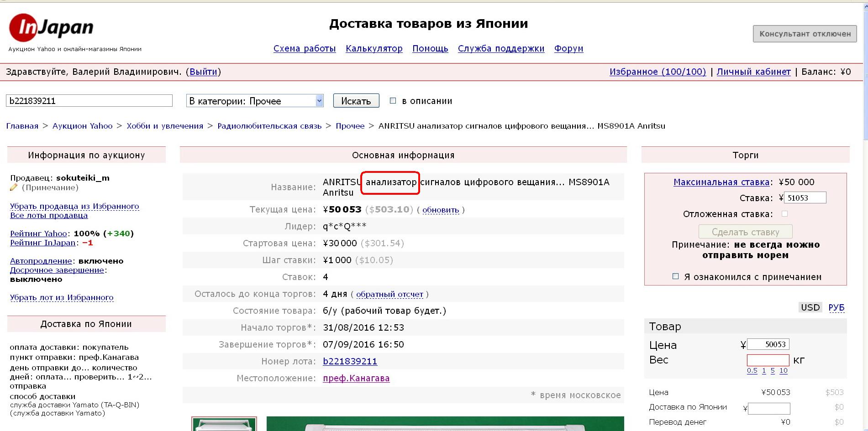Go to Аукцион Yahoo breadcrumb
The image size is (868, 431).
(82, 126)
